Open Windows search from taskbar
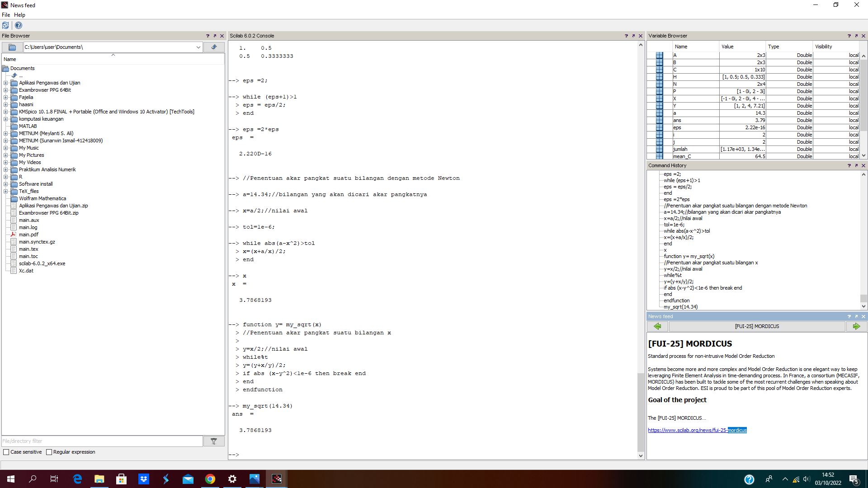This screenshot has width=868, height=488. click(33, 479)
